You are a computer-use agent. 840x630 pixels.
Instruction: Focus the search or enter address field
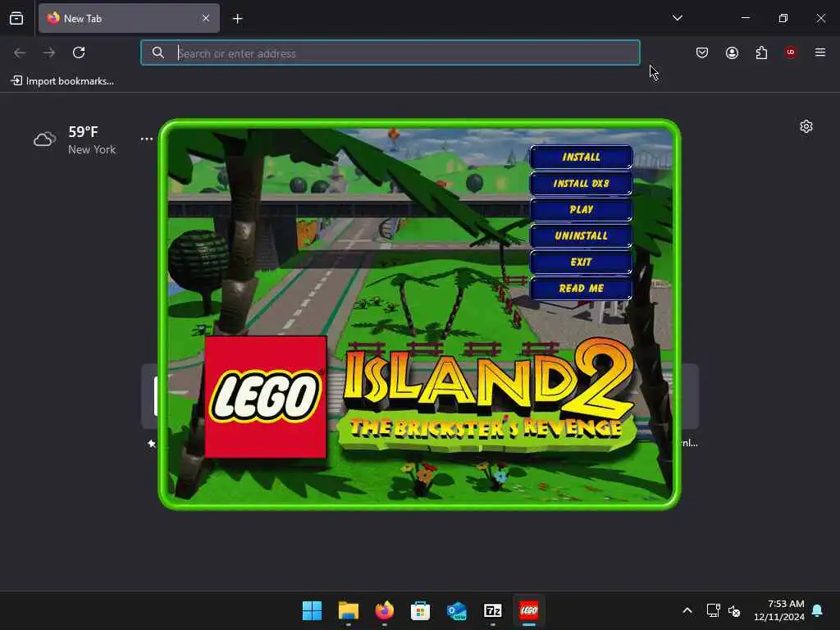point(390,53)
